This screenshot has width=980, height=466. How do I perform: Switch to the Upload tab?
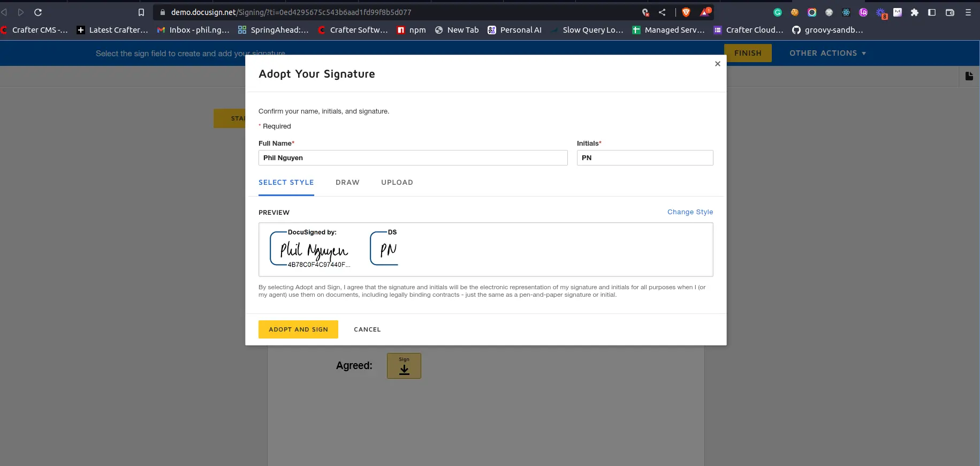tap(397, 183)
